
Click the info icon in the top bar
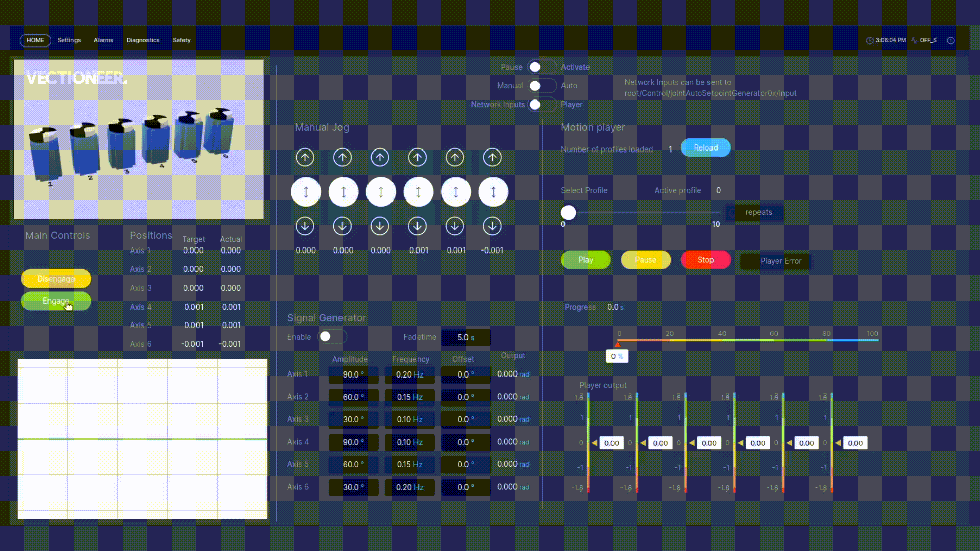pos(951,40)
